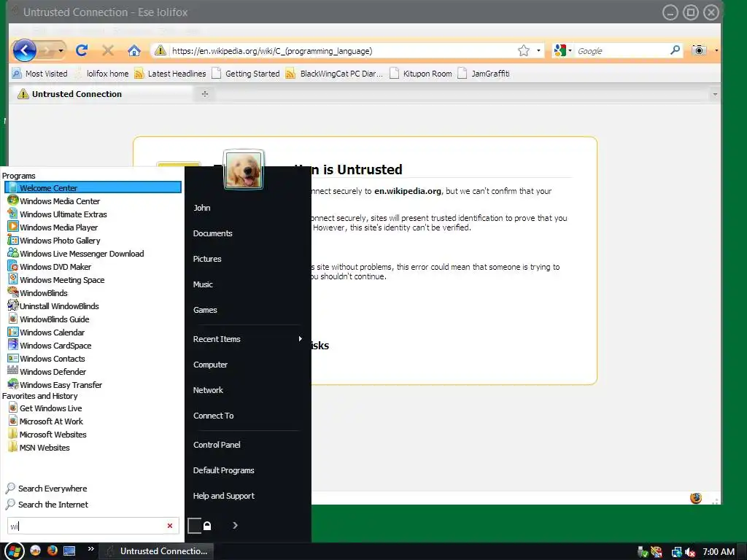
Task: Click the power button in Start menu
Action: pyautogui.click(x=194, y=525)
